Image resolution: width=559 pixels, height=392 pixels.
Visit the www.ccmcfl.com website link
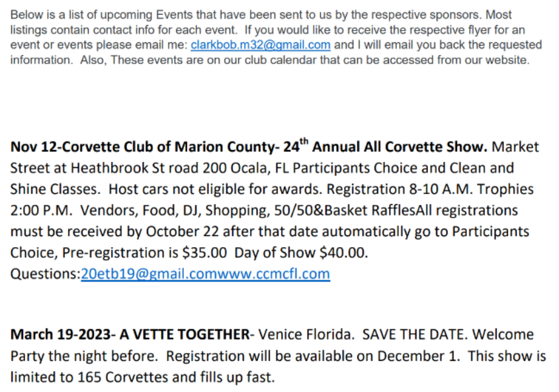pyautogui.click(x=273, y=274)
